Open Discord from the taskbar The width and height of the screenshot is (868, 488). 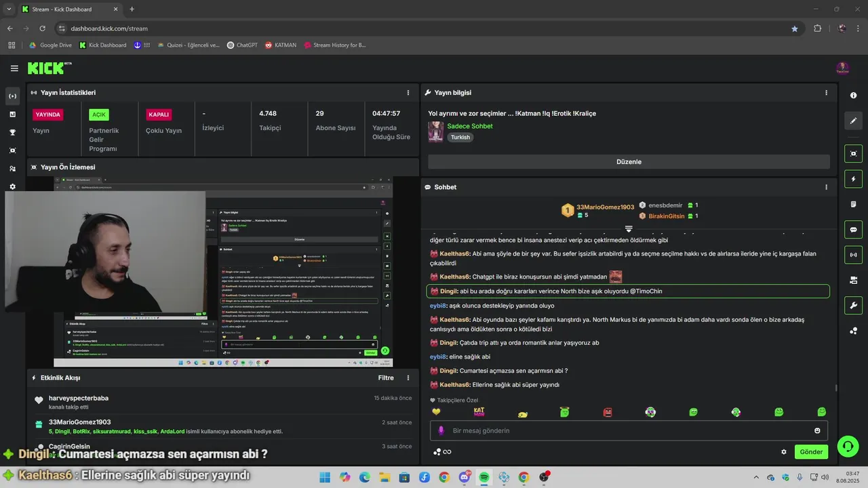point(465,477)
